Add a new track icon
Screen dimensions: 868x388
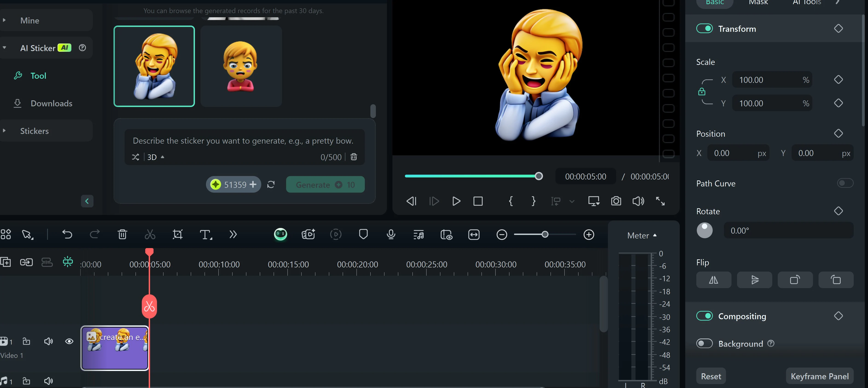click(x=5, y=262)
